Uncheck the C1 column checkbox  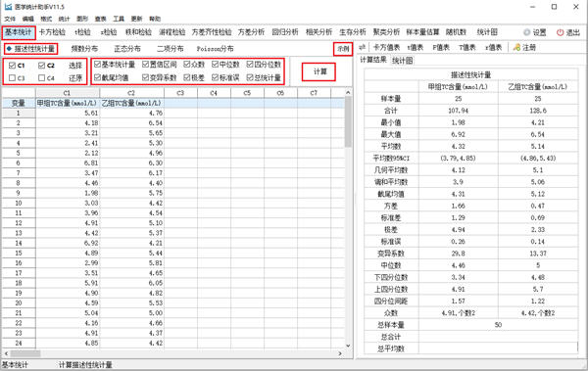pyautogui.click(x=12, y=66)
